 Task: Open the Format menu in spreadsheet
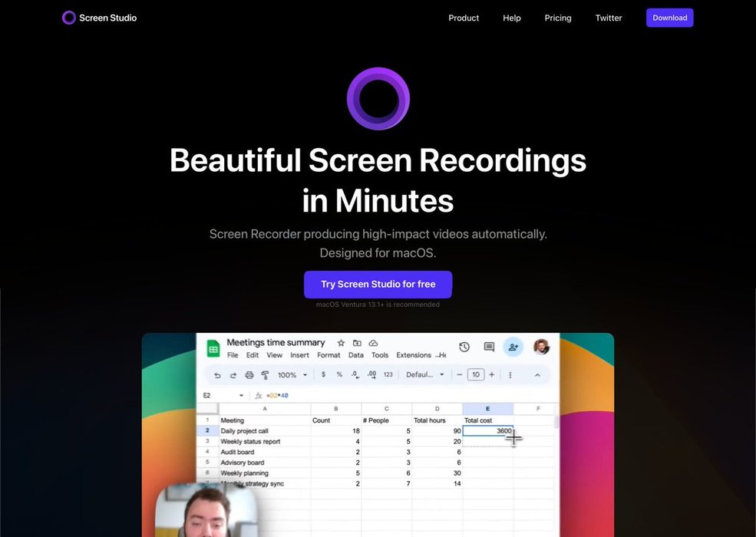coord(328,355)
